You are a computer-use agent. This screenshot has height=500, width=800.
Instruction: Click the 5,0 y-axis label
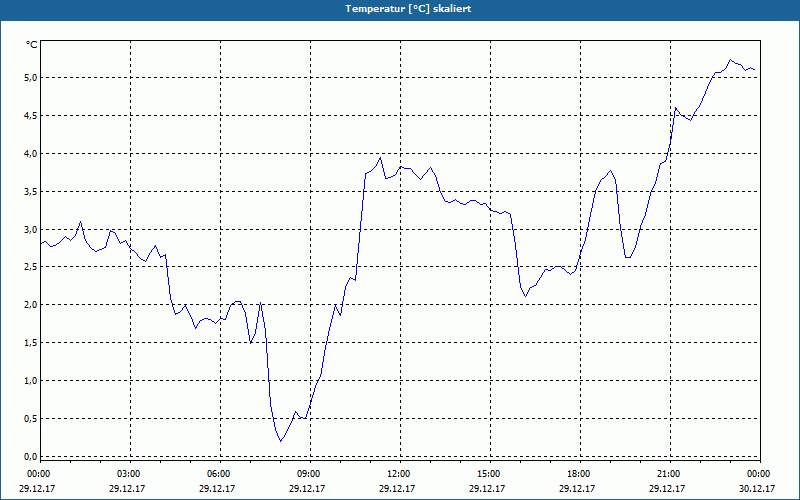point(31,78)
